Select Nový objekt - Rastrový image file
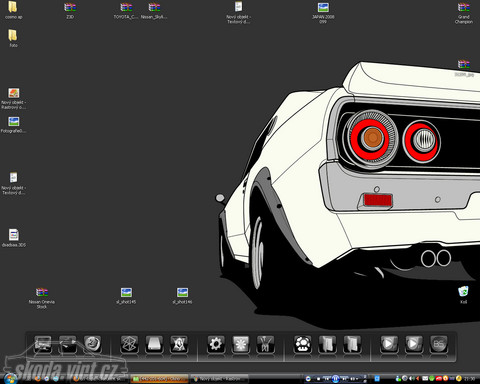The image size is (480, 384). 14,99
